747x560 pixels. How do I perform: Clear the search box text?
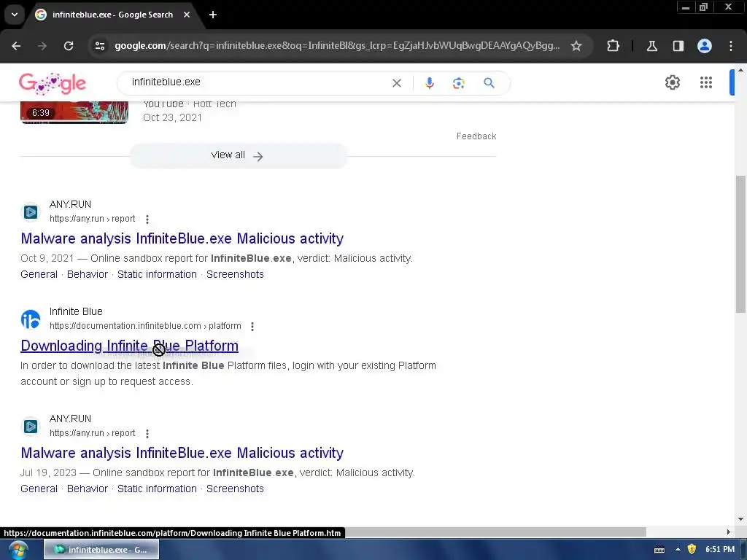click(x=396, y=83)
